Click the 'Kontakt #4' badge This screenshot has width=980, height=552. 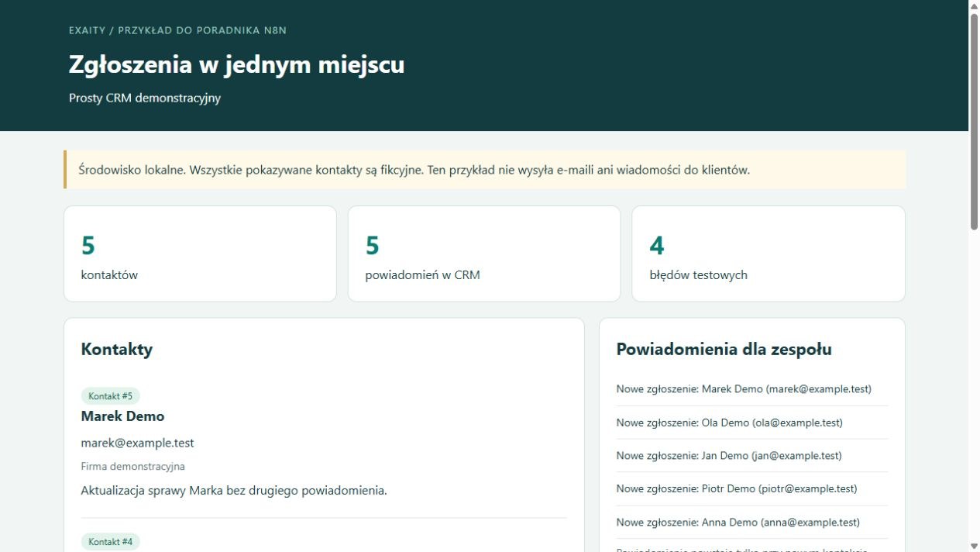[110, 542]
